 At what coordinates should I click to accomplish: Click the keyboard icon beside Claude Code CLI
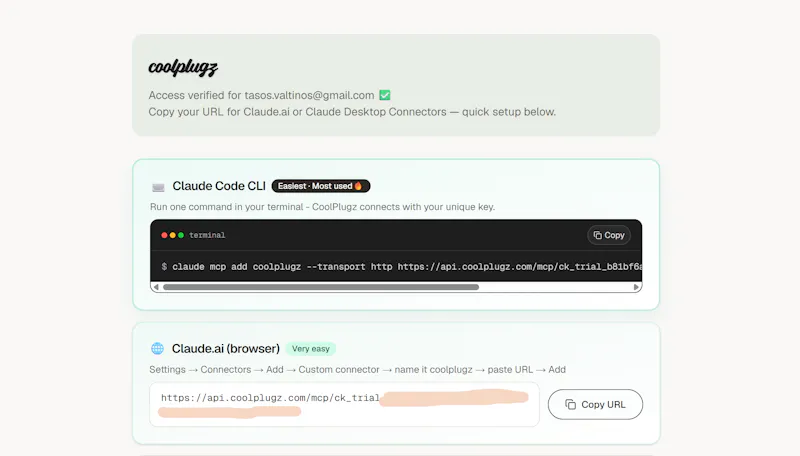click(158, 187)
